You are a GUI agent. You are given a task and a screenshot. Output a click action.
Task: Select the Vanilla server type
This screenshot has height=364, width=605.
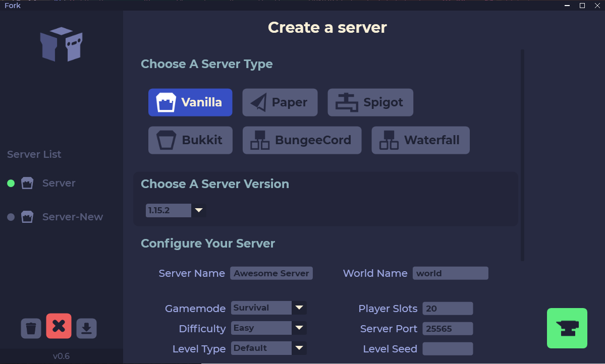(190, 102)
